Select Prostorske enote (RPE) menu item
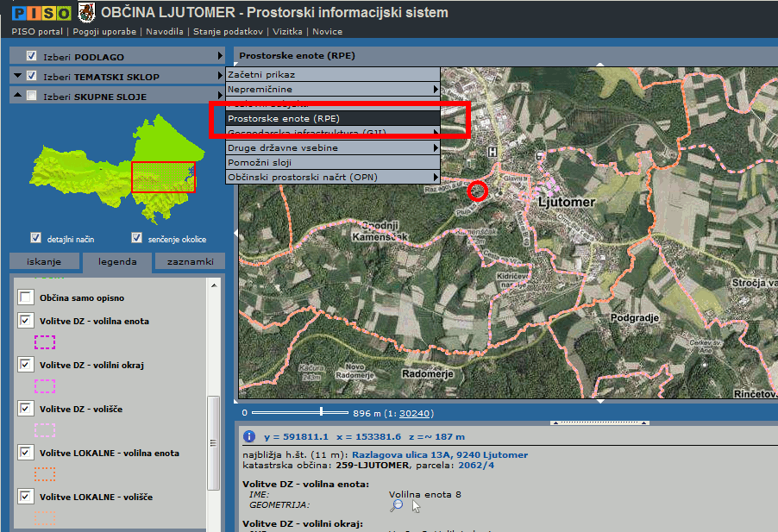778x532 pixels. click(333, 118)
